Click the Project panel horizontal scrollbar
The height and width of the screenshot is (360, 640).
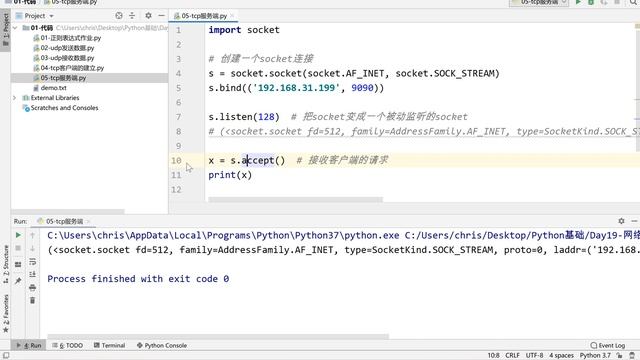(68, 211)
